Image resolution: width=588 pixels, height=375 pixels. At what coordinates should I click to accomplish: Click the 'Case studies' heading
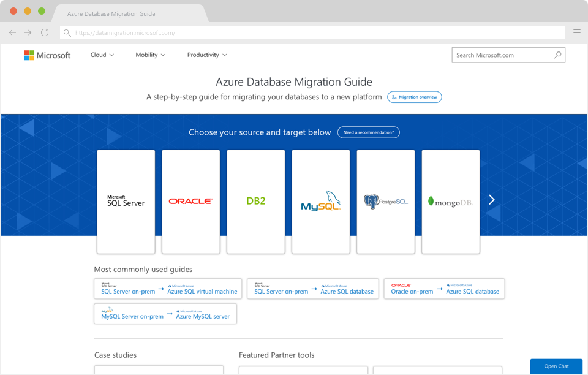coord(116,355)
